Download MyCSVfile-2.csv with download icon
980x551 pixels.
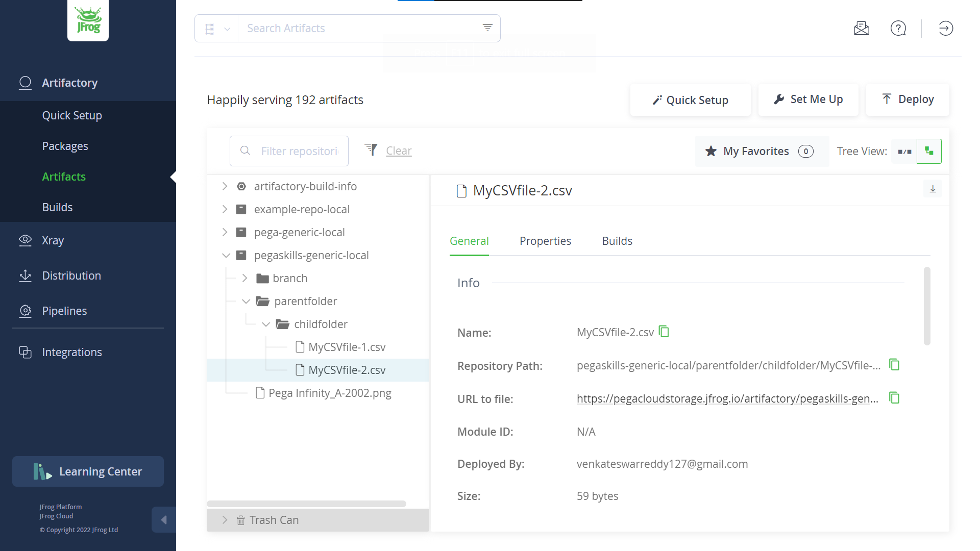click(933, 189)
